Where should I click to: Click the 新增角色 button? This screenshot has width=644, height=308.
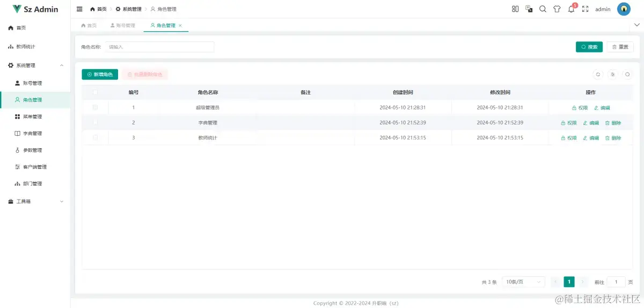point(100,75)
